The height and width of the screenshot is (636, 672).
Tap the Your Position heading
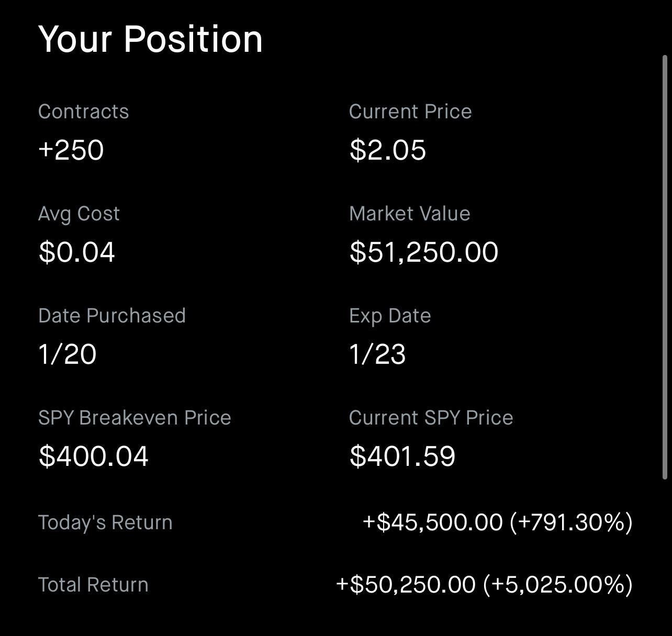151,39
